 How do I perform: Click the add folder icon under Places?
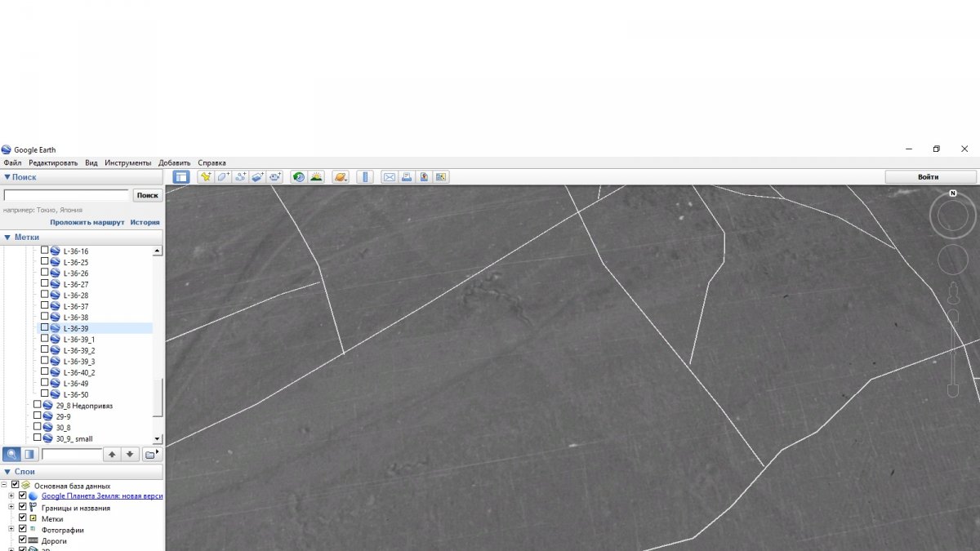tap(151, 454)
